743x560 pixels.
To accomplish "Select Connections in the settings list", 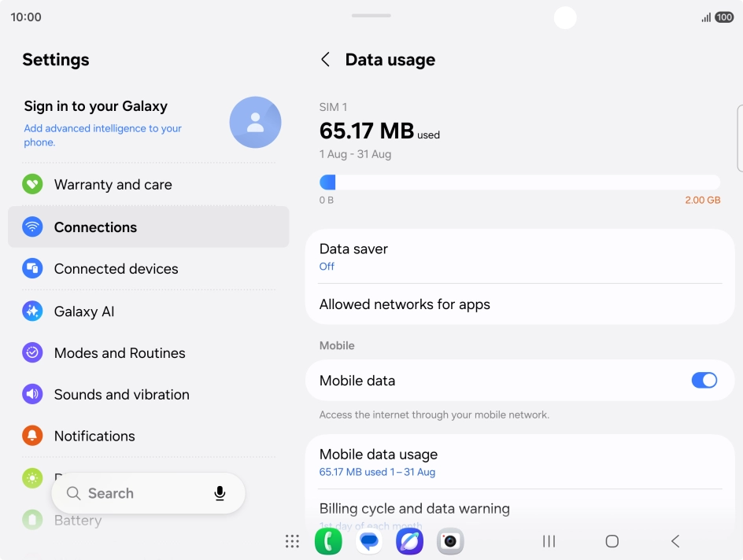I will [149, 227].
